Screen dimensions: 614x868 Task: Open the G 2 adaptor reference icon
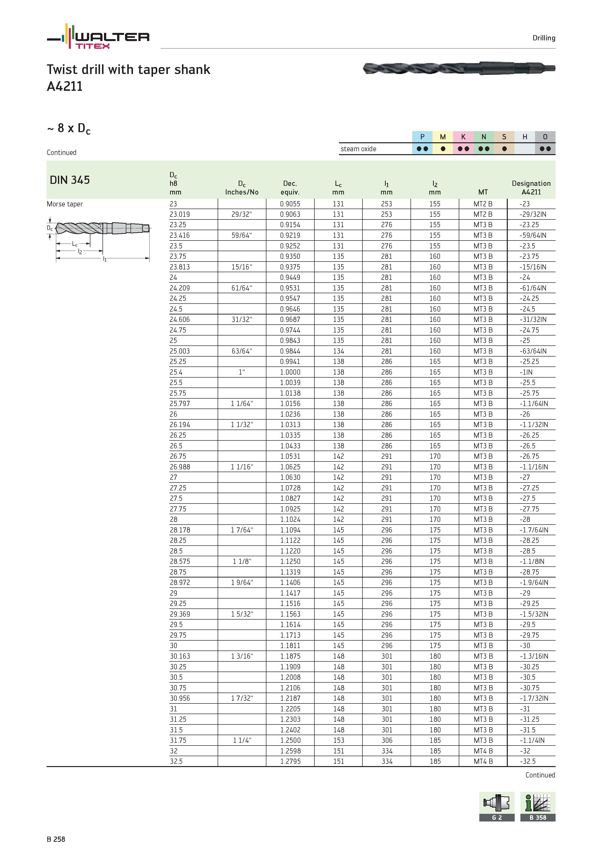[x=497, y=807]
